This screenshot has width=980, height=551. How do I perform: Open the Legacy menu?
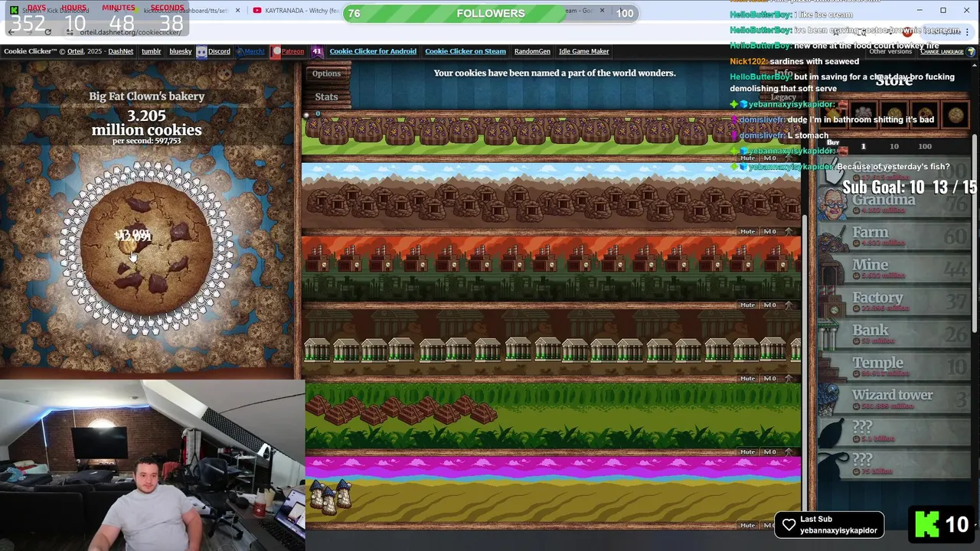coord(783,97)
